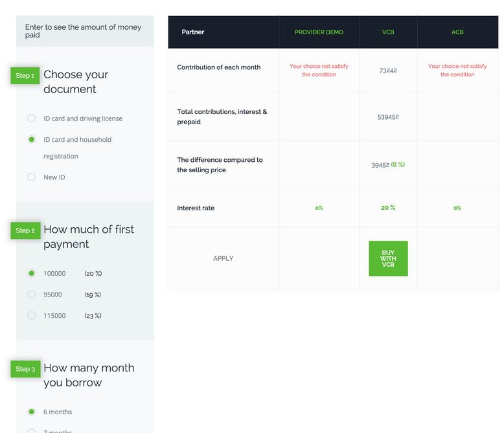The image size is (504, 433).
Task: Click the Step 1 green badge
Action: 25,76
